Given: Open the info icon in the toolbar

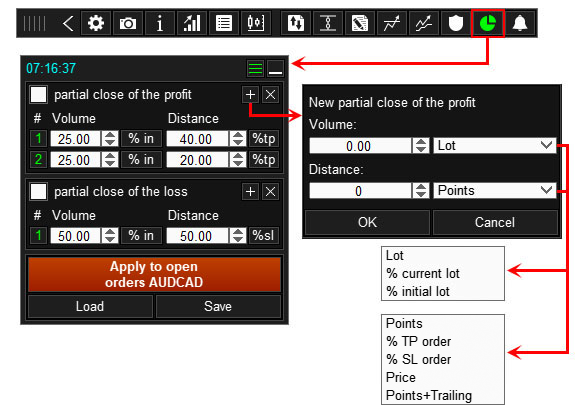Looking at the screenshot, I should click(x=160, y=23).
